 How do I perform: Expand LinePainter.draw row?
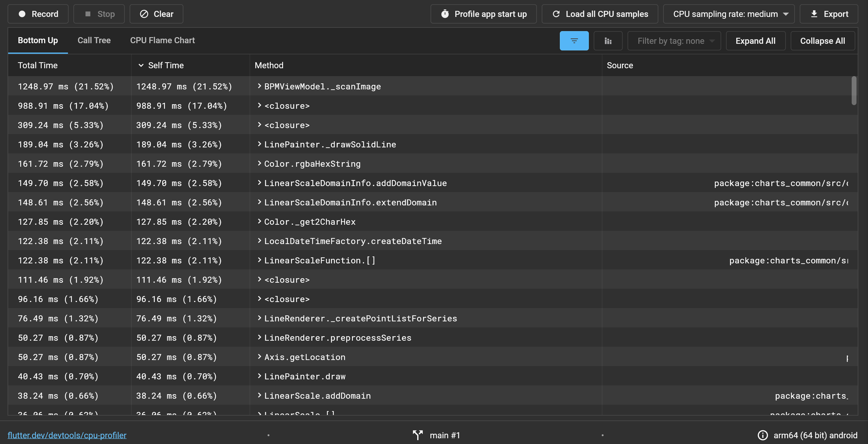point(260,376)
